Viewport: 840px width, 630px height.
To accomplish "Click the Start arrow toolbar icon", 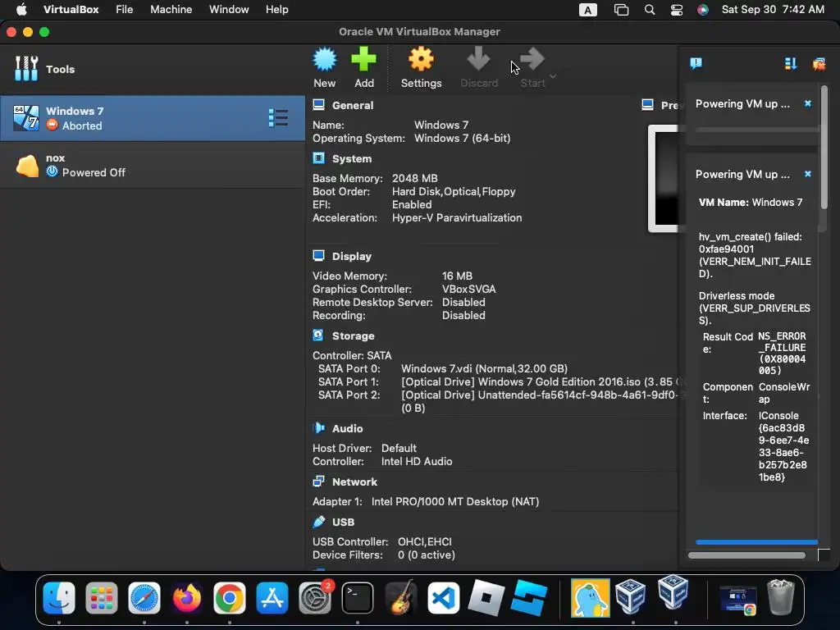I will point(532,59).
